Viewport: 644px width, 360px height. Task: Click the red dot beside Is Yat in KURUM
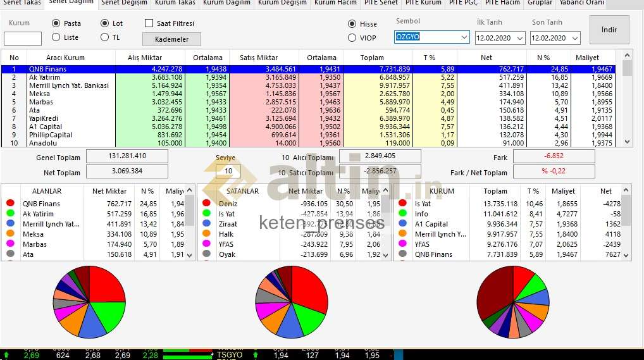coord(402,202)
